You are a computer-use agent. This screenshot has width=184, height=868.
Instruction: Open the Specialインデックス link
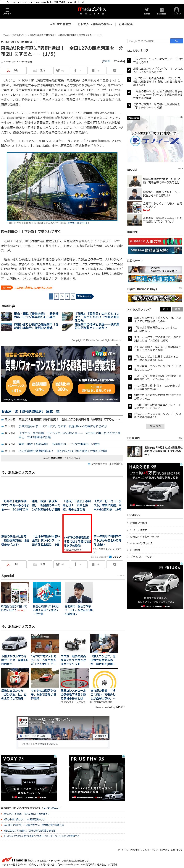(x=141, y=543)
